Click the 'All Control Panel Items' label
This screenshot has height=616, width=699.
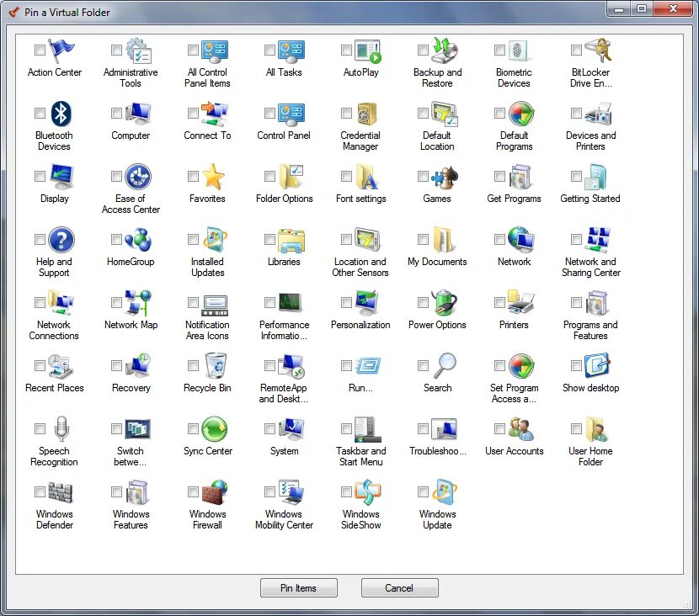click(x=207, y=77)
